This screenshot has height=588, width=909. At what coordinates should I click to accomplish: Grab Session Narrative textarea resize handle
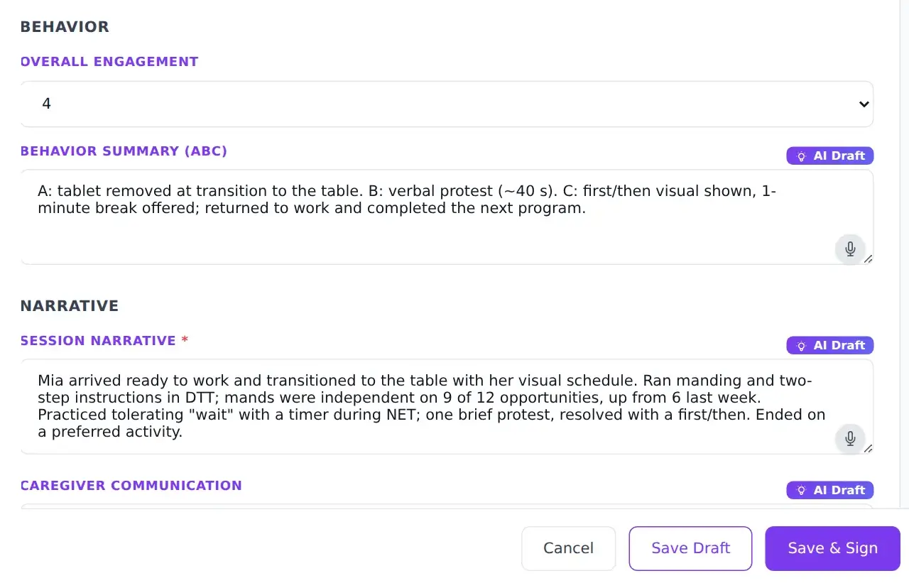(x=868, y=449)
